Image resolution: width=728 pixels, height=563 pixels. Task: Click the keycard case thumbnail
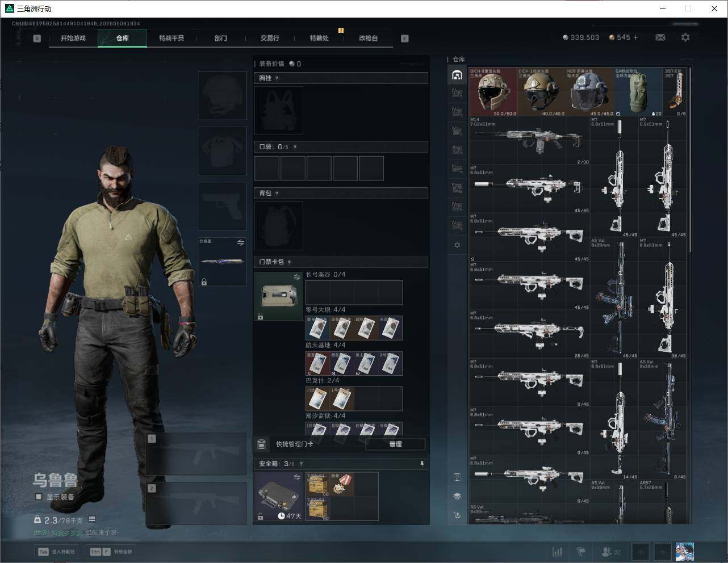coord(279,297)
